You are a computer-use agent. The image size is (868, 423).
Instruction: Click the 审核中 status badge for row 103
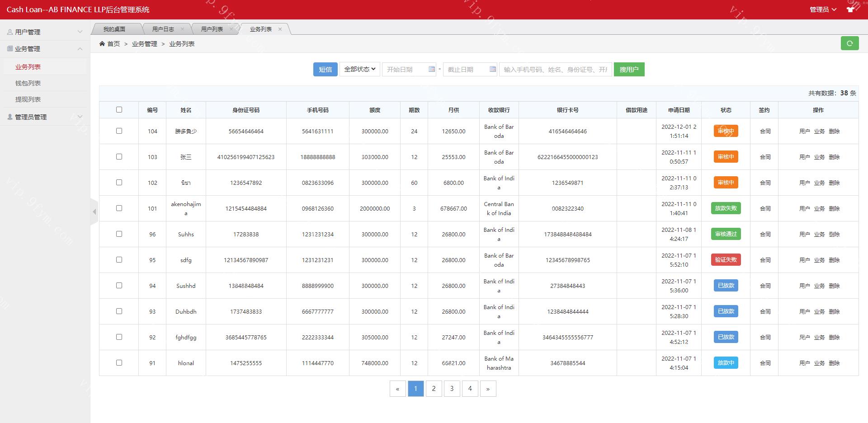(726, 157)
